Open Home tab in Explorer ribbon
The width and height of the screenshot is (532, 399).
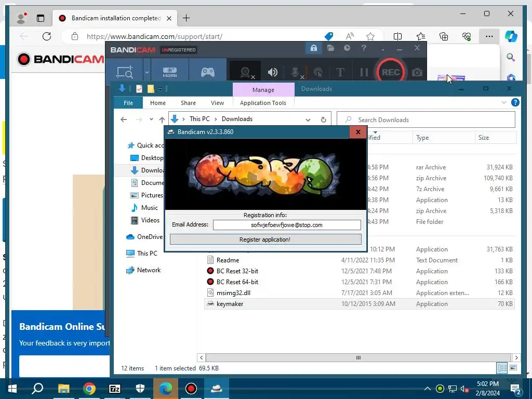(158, 103)
